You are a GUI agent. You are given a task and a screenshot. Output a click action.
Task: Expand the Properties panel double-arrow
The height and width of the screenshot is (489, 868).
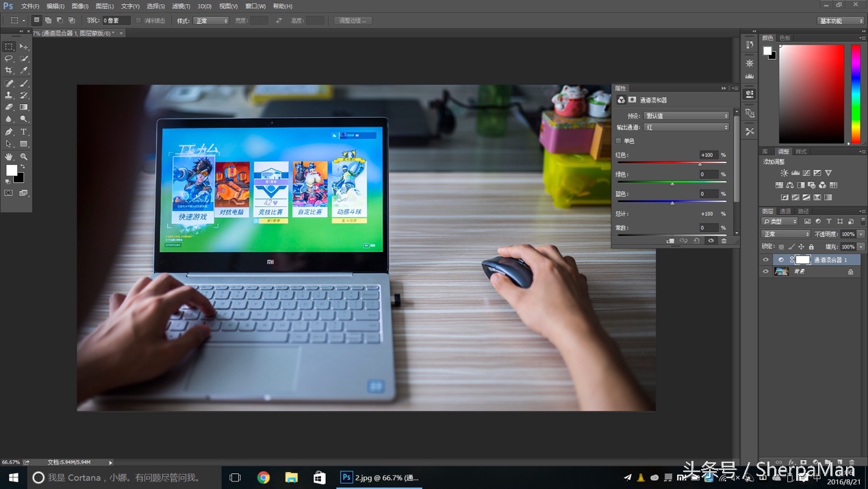[x=724, y=88]
